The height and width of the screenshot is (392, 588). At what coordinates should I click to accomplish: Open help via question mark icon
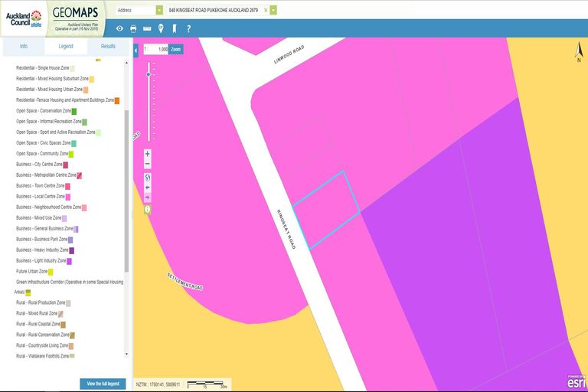coord(188,28)
